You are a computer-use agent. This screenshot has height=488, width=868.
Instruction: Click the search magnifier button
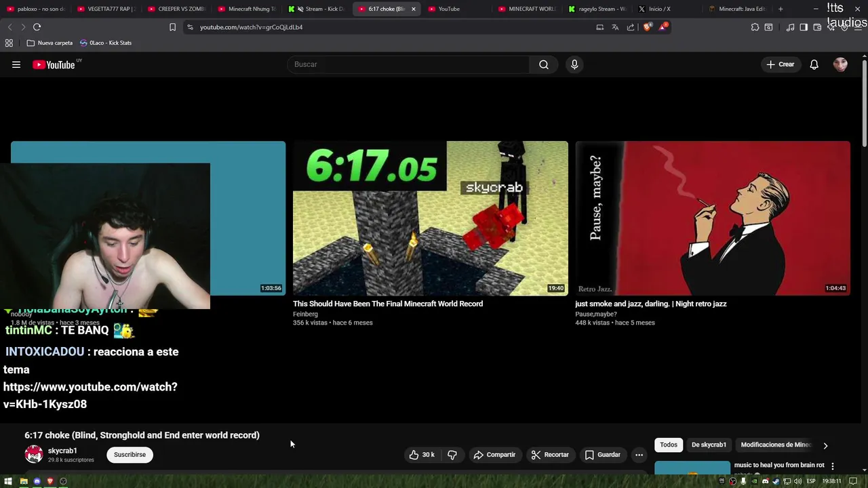click(544, 64)
